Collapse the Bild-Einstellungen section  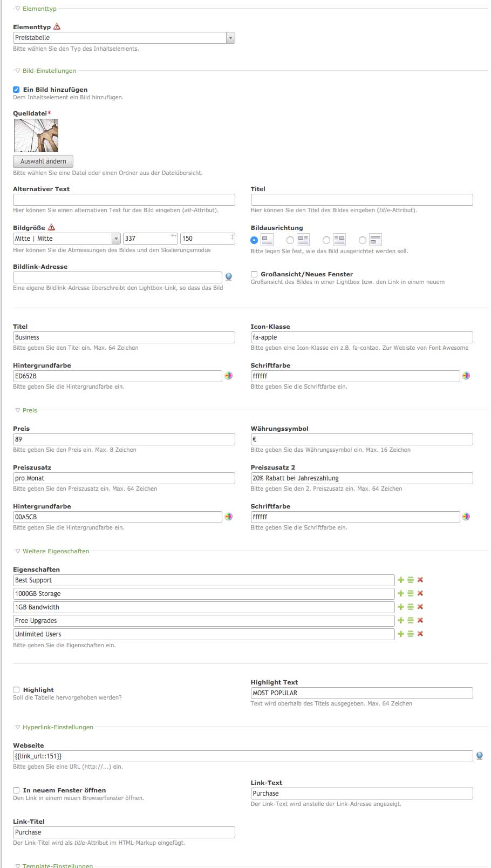[x=49, y=71]
